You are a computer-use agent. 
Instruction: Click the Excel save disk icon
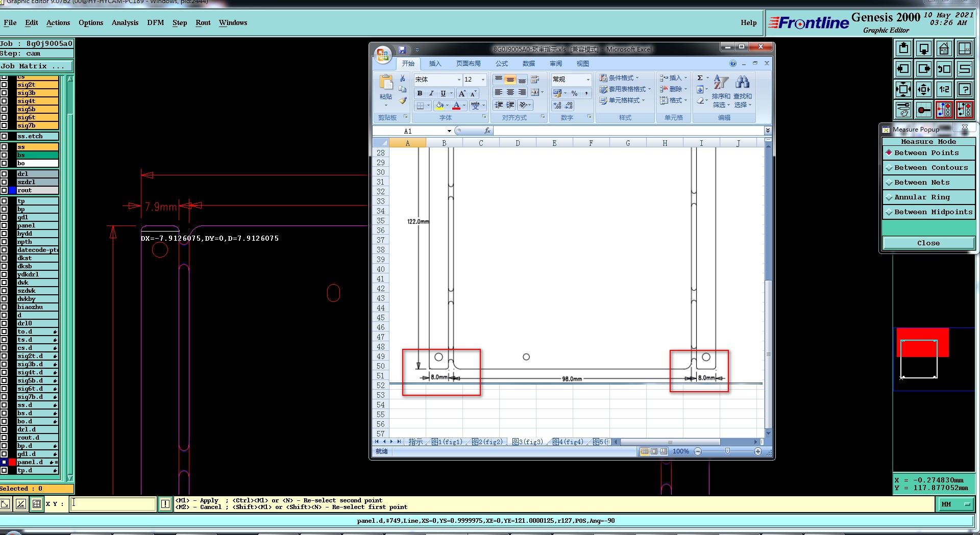point(402,49)
